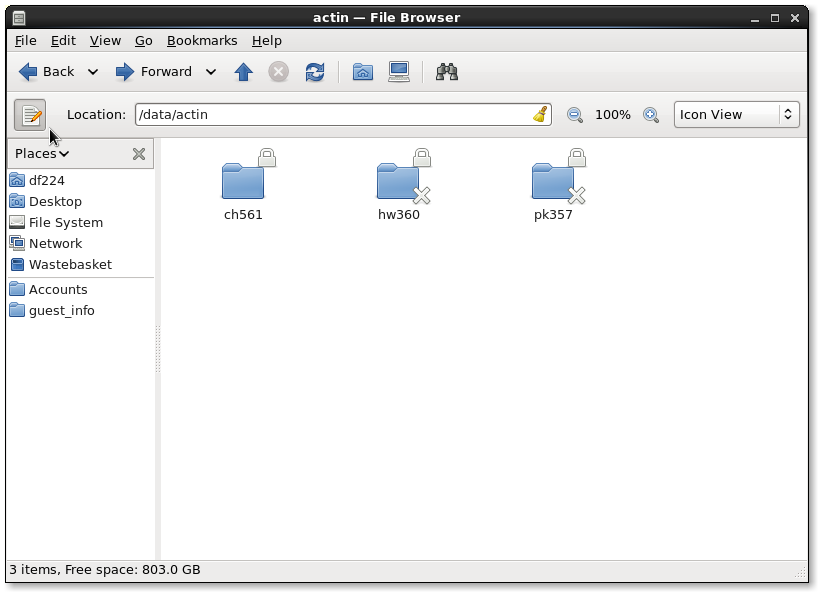Click the Forward navigation button

point(154,72)
